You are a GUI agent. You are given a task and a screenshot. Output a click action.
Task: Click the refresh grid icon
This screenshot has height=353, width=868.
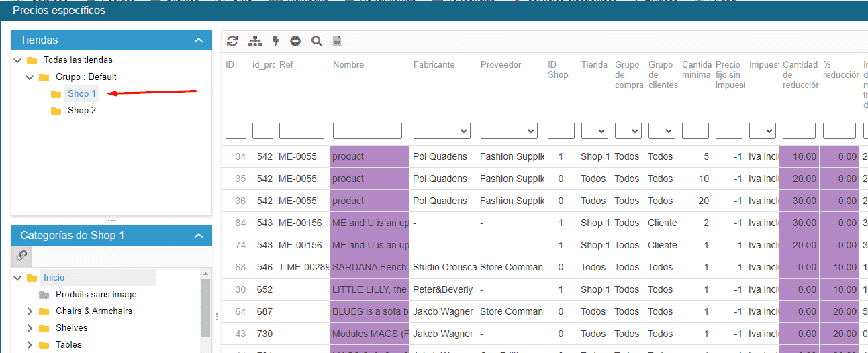(x=232, y=41)
